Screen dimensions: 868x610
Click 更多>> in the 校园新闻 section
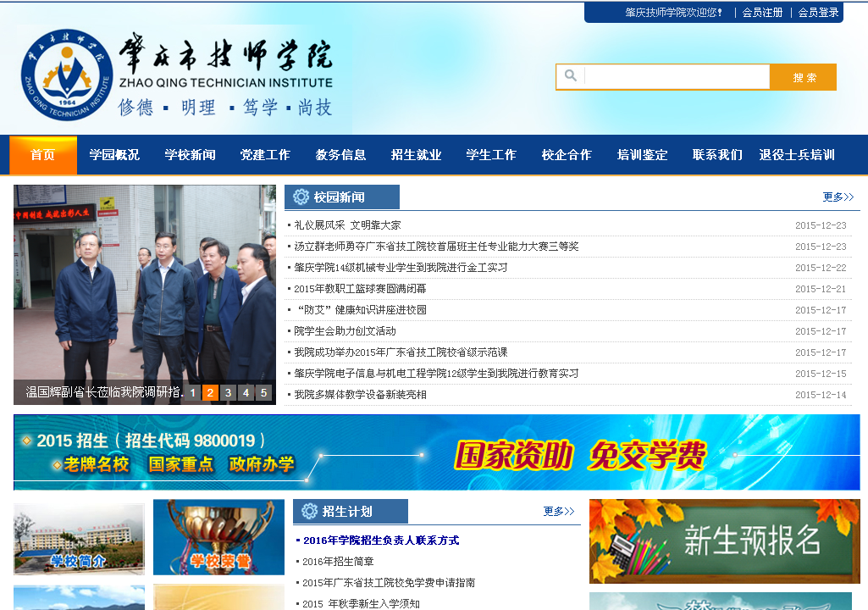pos(838,197)
